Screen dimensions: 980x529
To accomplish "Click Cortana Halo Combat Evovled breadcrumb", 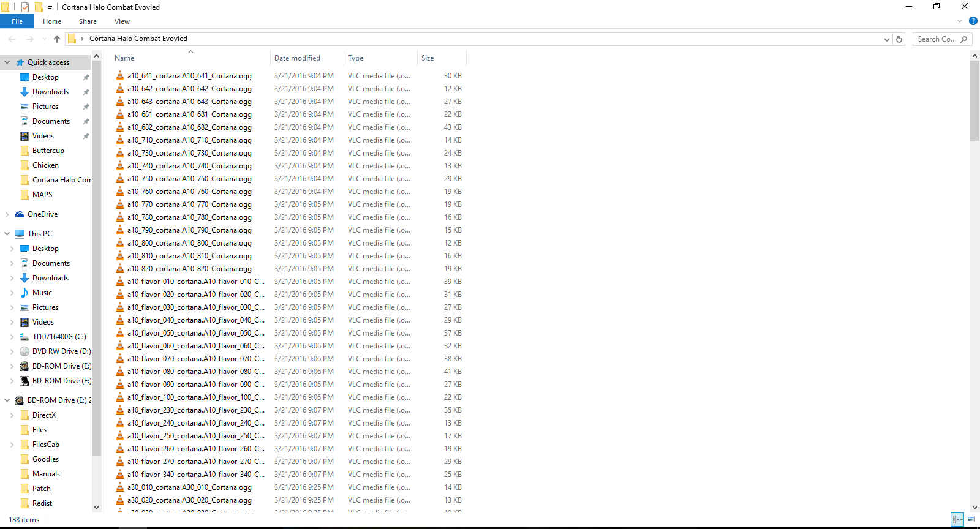I will (138, 39).
